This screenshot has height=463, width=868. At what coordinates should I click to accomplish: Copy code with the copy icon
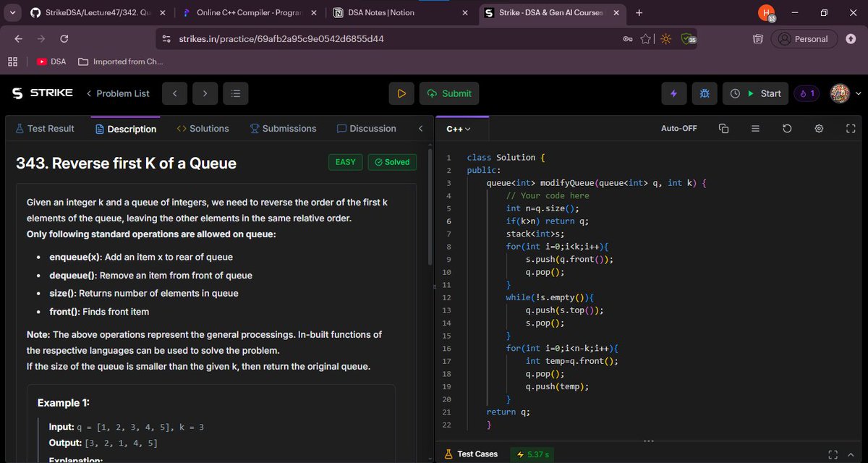pos(723,128)
